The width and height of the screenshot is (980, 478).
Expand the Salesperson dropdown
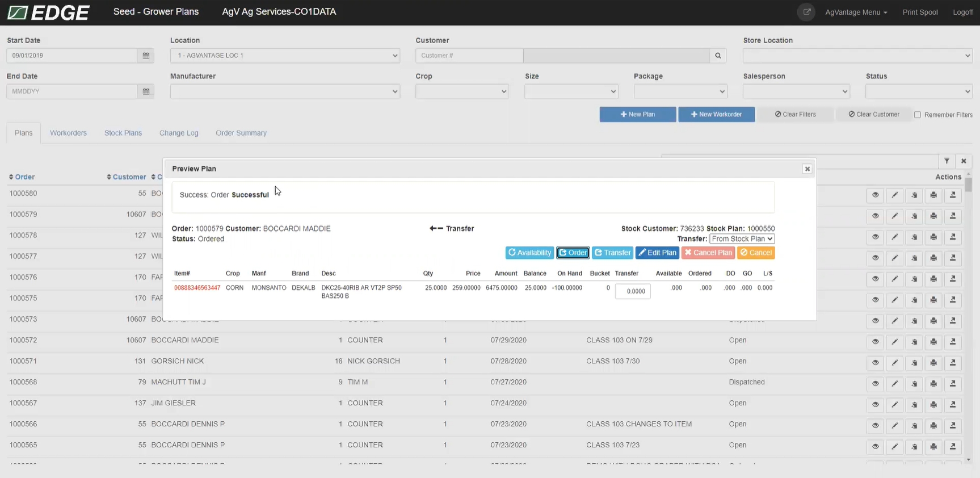pos(796,91)
